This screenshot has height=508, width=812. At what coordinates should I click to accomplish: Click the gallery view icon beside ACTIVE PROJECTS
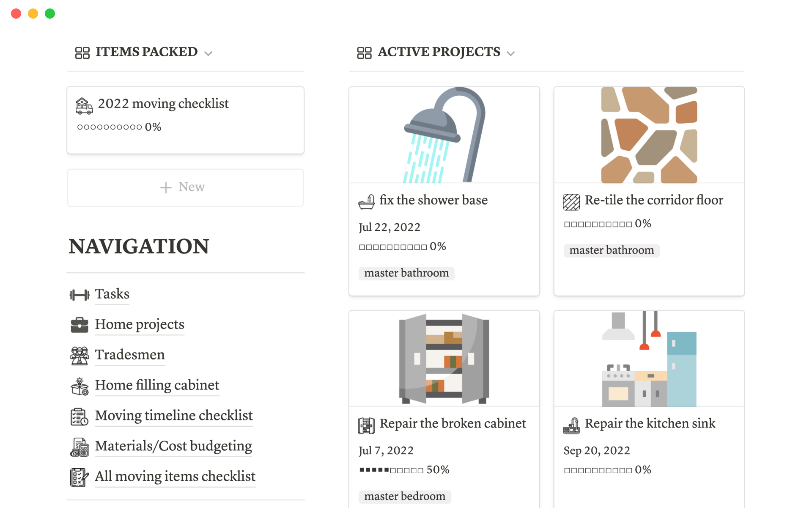pos(364,53)
